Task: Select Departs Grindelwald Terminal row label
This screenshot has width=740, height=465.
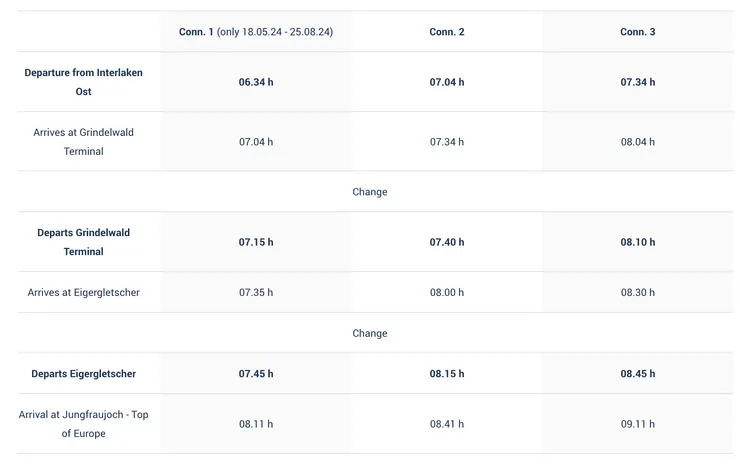Action: 84,242
